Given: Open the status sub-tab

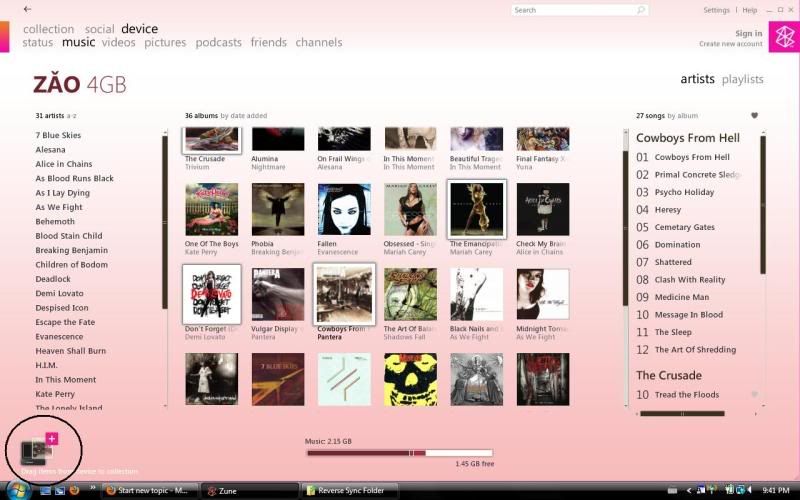Looking at the screenshot, I should [x=38, y=42].
